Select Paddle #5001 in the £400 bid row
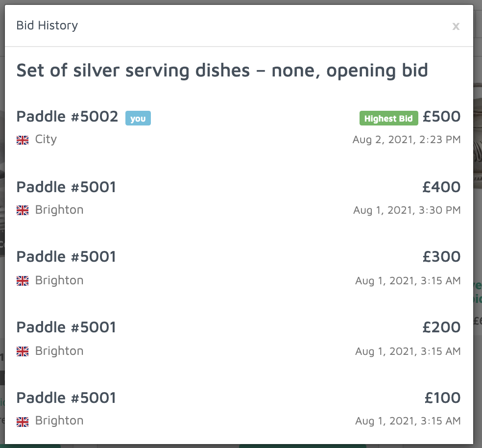482x448 pixels. click(66, 187)
